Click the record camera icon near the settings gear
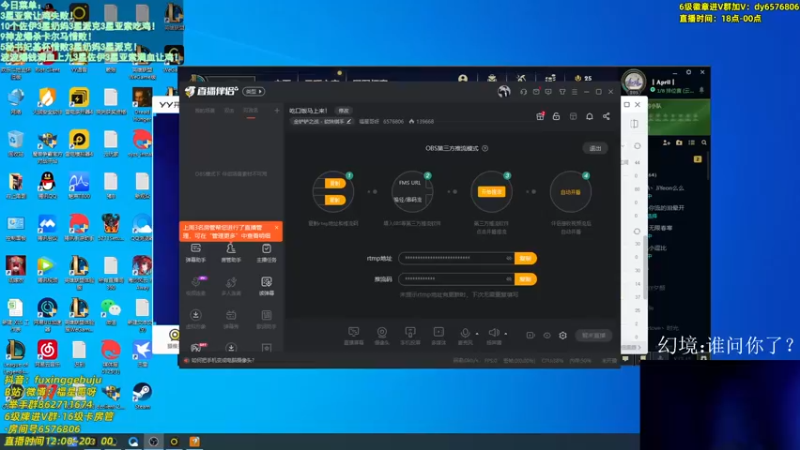This screenshot has width=800, height=450. [x=531, y=336]
